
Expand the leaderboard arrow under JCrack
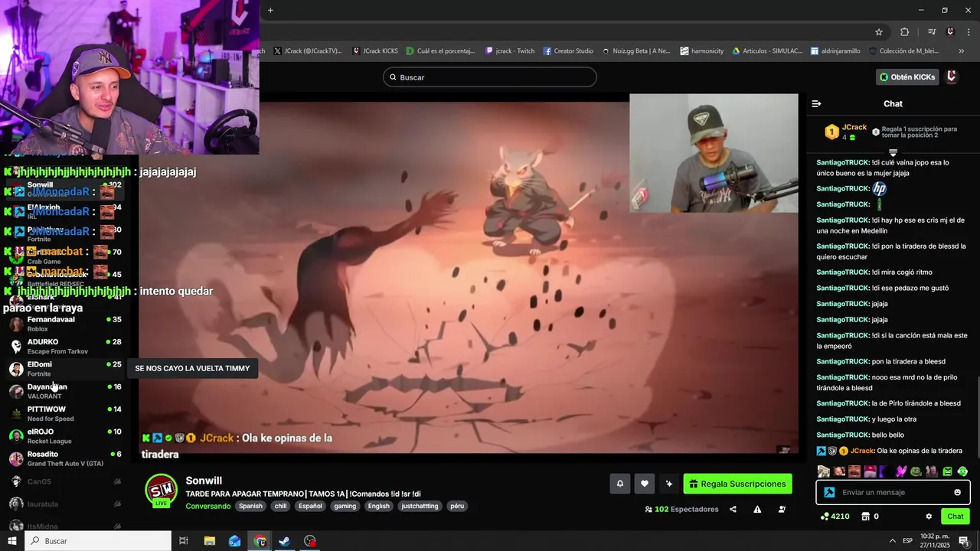893,153
